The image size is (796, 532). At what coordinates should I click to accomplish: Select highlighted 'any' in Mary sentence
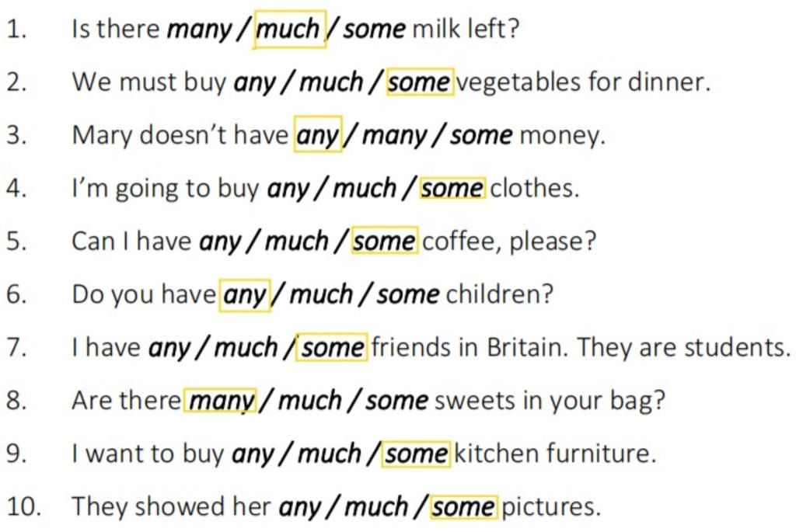[318, 135]
